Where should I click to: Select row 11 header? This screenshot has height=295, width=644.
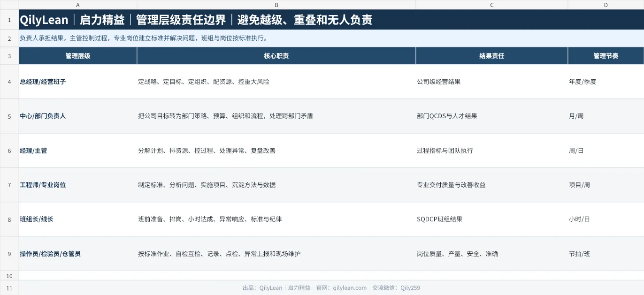[x=9, y=288]
